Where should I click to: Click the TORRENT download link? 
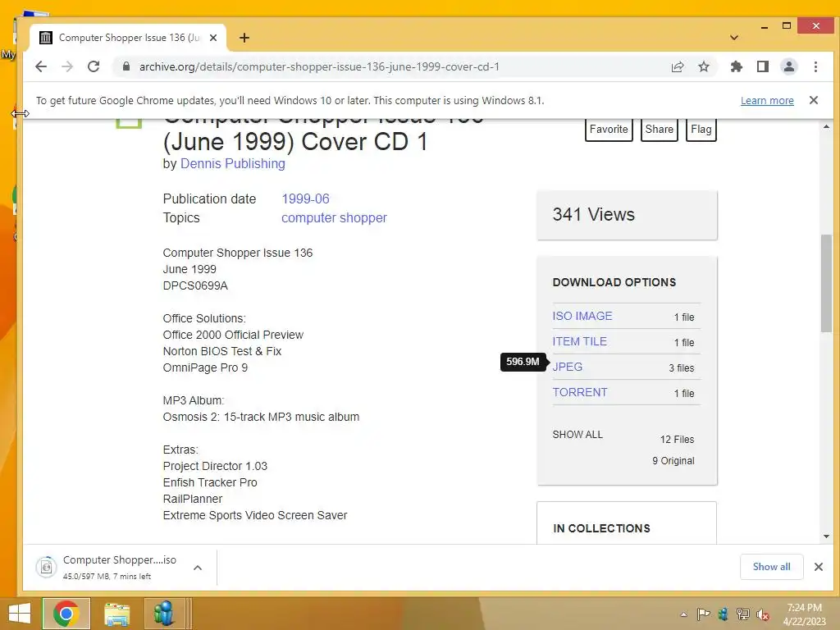tap(580, 392)
